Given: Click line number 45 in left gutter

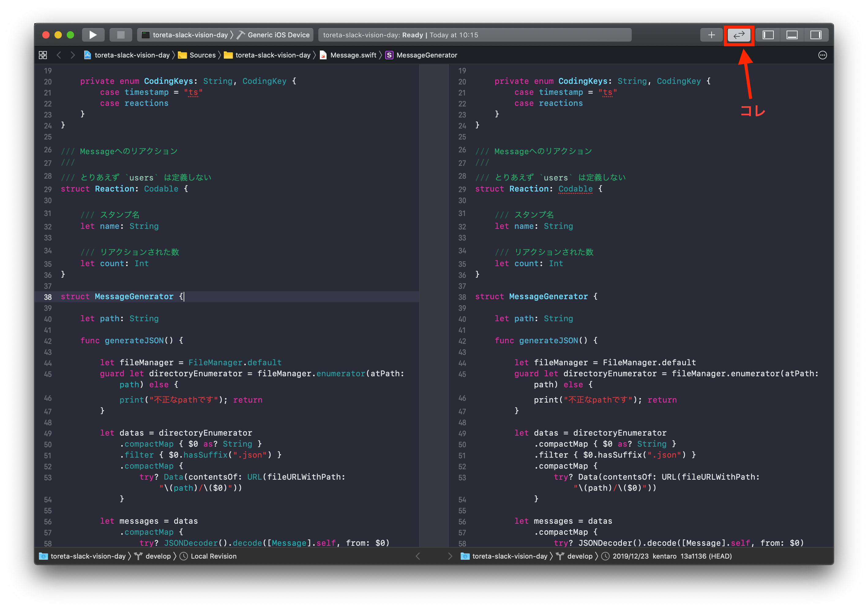Looking at the screenshot, I should coord(48,374).
